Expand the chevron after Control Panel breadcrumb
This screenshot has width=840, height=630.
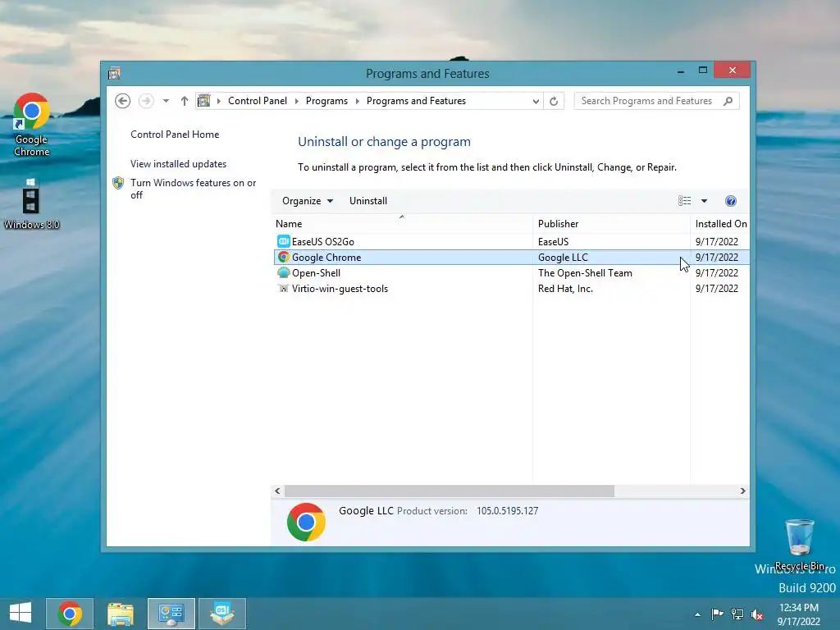point(296,101)
